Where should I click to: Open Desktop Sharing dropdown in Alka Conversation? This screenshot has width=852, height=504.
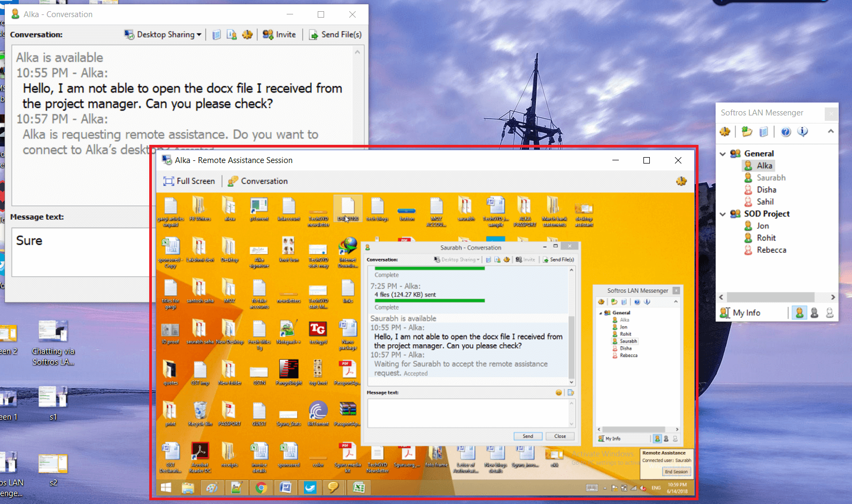(163, 35)
